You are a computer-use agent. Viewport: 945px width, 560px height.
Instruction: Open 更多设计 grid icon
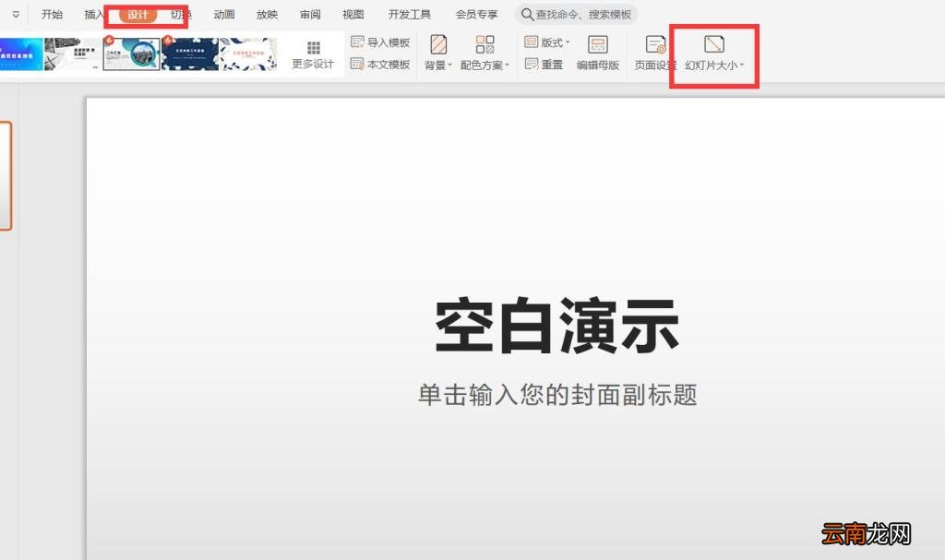pos(314,48)
